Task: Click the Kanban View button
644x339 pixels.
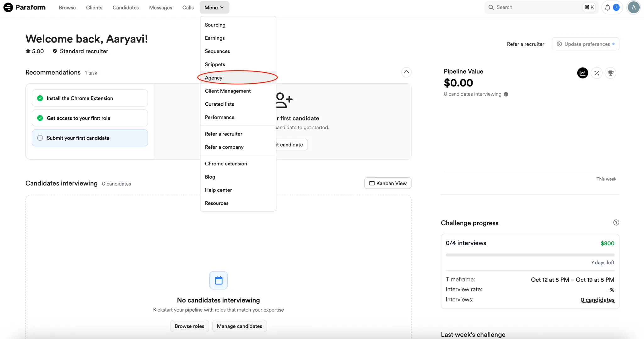Action: coord(388,183)
